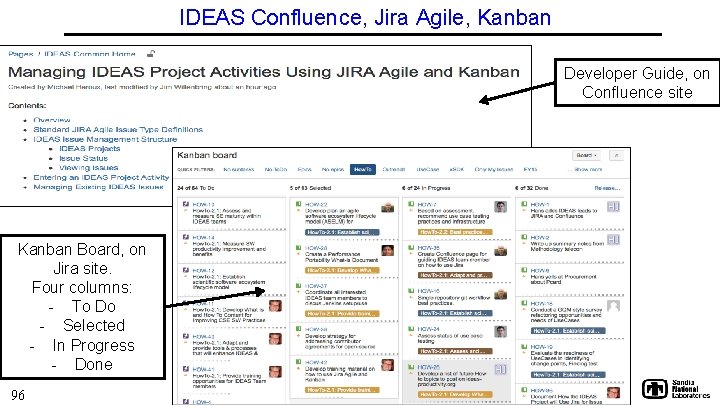
Task: Click the assignee avatar on card HOW-22
Action: point(388,207)
